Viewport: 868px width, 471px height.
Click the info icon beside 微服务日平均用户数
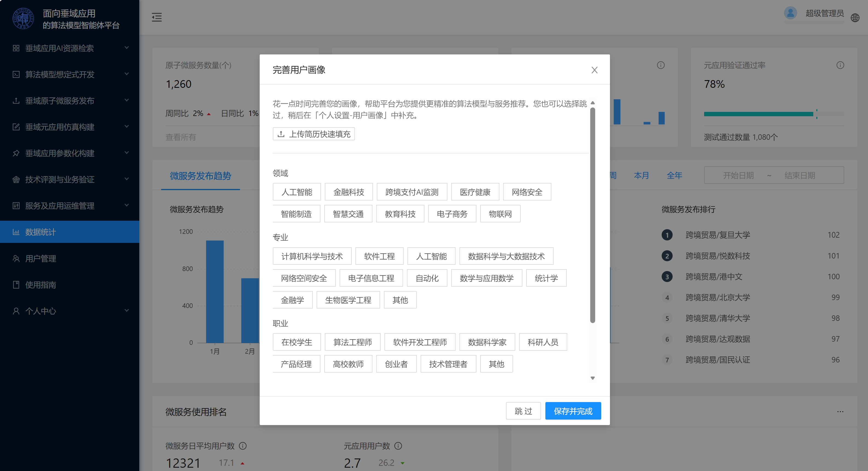pyautogui.click(x=243, y=446)
